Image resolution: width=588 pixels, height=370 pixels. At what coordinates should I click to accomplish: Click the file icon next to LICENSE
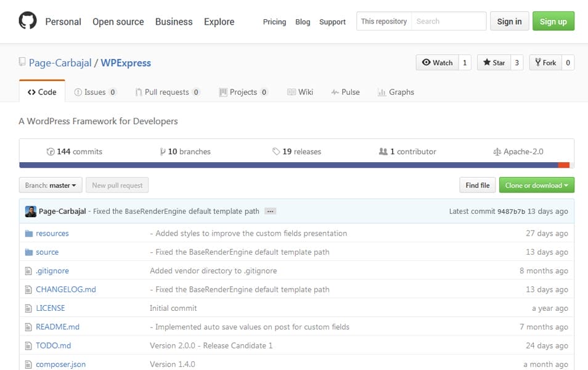pos(28,308)
